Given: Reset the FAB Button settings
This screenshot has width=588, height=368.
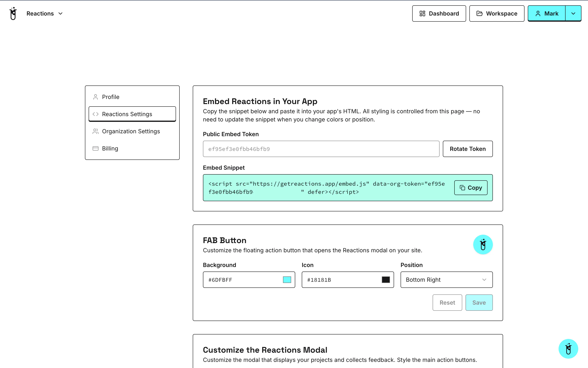Looking at the screenshot, I should pos(447,303).
